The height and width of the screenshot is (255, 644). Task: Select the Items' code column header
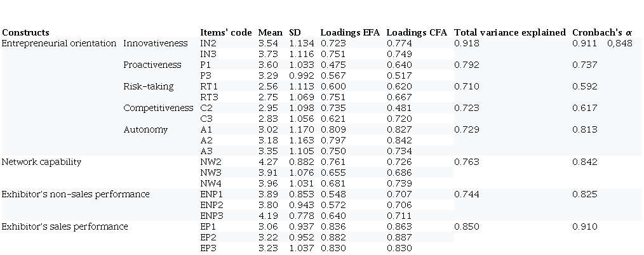[x=226, y=32]
